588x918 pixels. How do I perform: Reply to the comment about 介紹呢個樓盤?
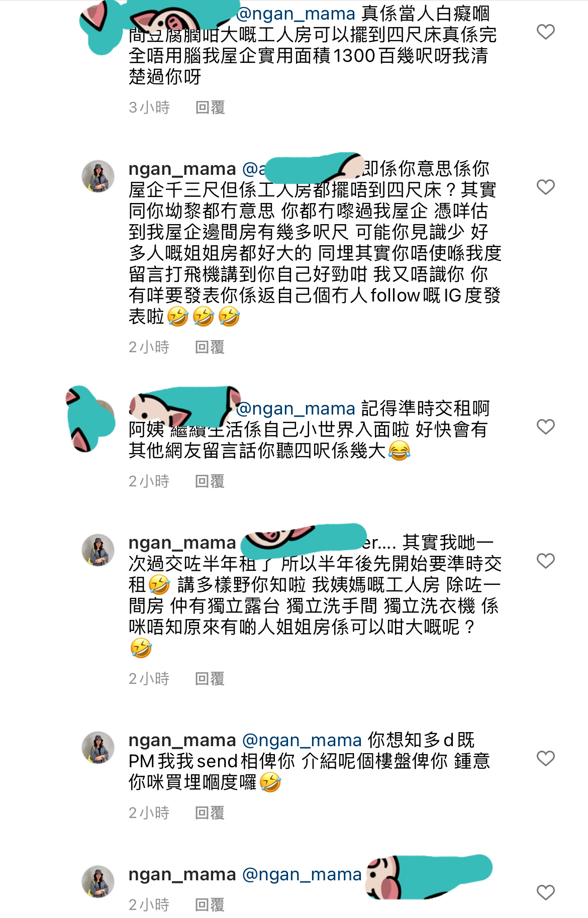click(x=210, y=813)
